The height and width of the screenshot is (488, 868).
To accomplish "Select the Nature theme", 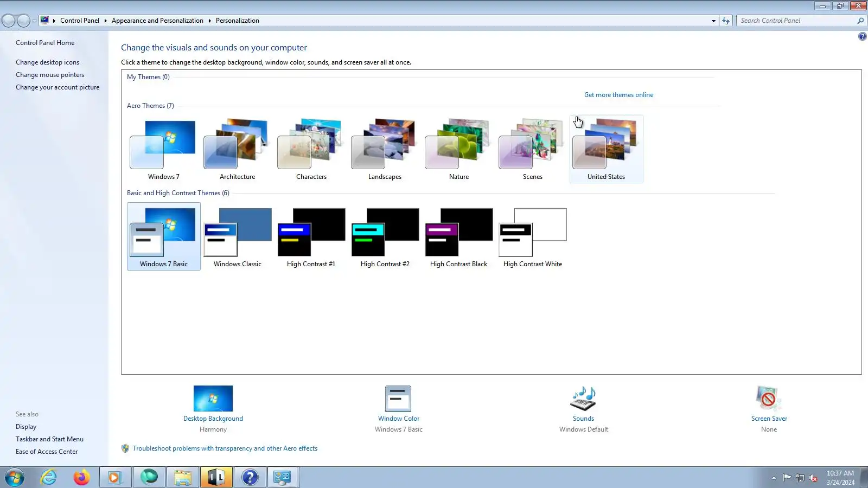I will [458, 149].
